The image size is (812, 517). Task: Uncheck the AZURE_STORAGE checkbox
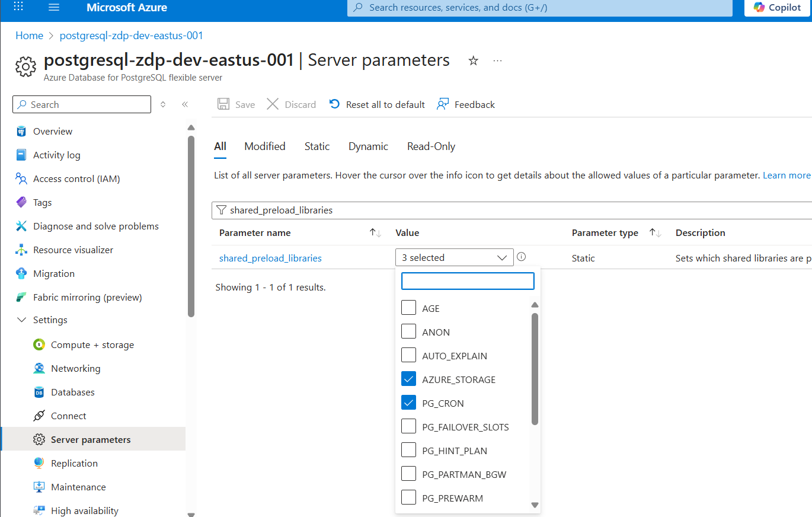coord(408,378)
